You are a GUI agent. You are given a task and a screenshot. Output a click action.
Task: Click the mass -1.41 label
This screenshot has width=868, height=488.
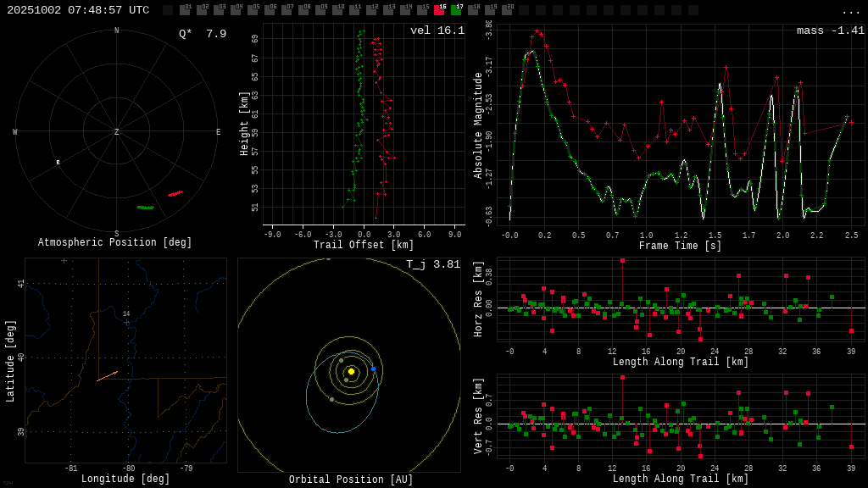830,31
